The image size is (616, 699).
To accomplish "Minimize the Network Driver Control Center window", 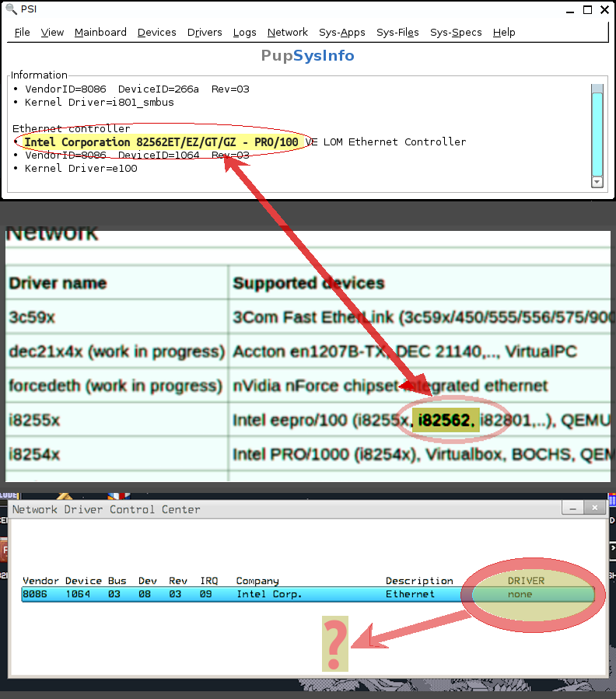I will [573, 508].
